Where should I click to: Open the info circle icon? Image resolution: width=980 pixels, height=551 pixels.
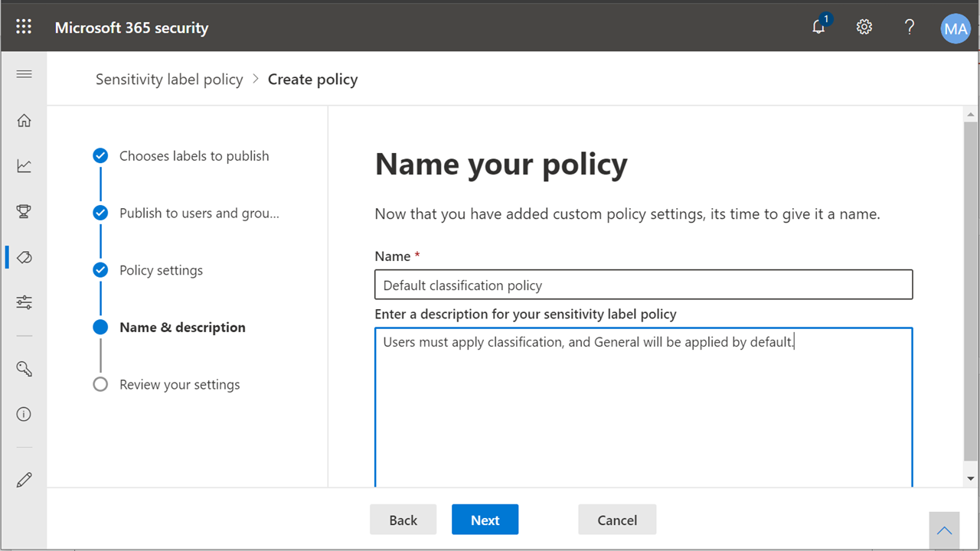coord(24,414)
